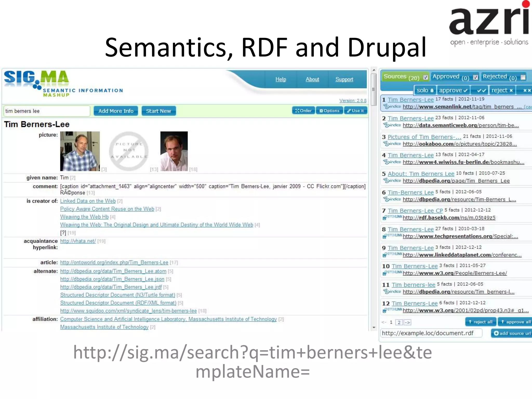The height and width of the screenshot is (399, 532).
Task: Toggle the Approved checkbox
Action: pos(475,77)
